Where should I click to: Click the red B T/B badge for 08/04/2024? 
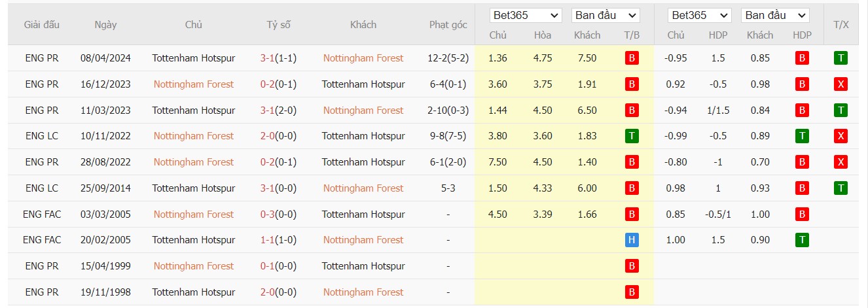[x=632, y=58]
